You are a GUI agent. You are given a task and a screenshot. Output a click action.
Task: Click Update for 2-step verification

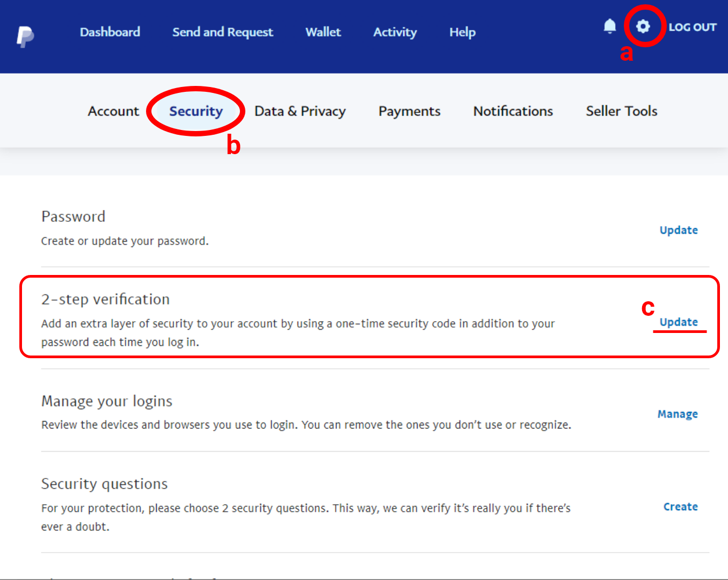[x=679, y=322]
